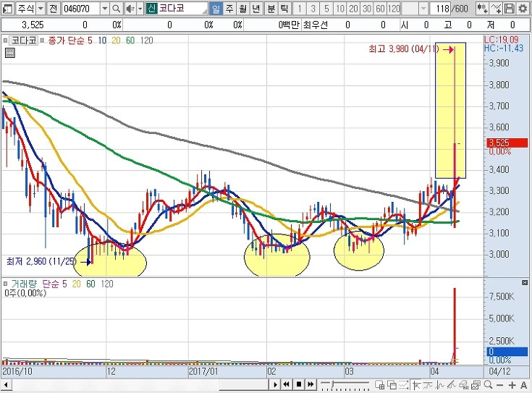Click the pencil line edit icon
The width and height of the screenshot is (532, 393).
452,385
